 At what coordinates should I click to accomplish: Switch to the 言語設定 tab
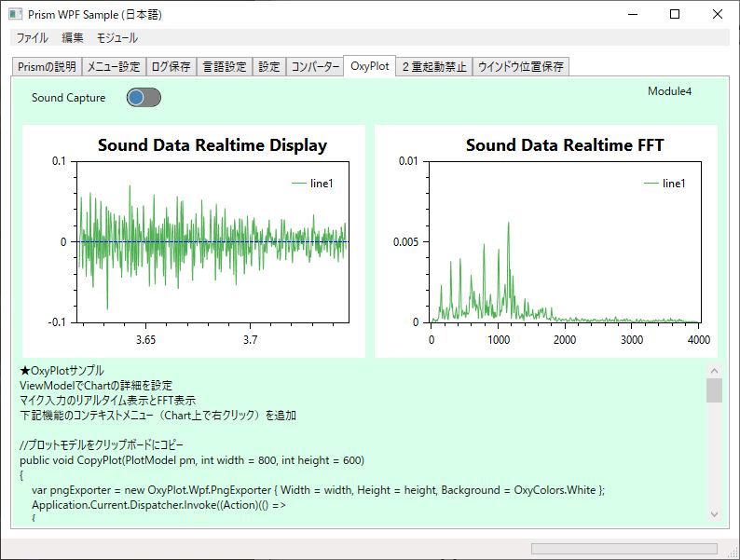(225, 66)
